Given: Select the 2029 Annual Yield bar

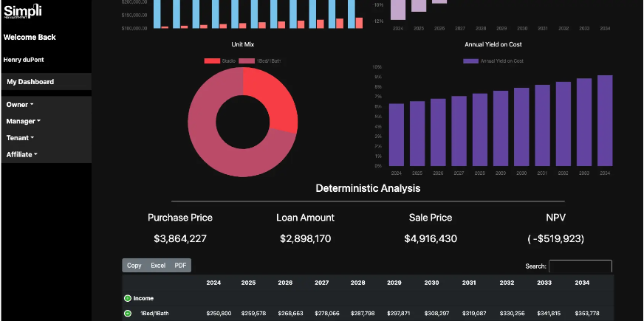Looking at the screenshot, I should (501, 128).
